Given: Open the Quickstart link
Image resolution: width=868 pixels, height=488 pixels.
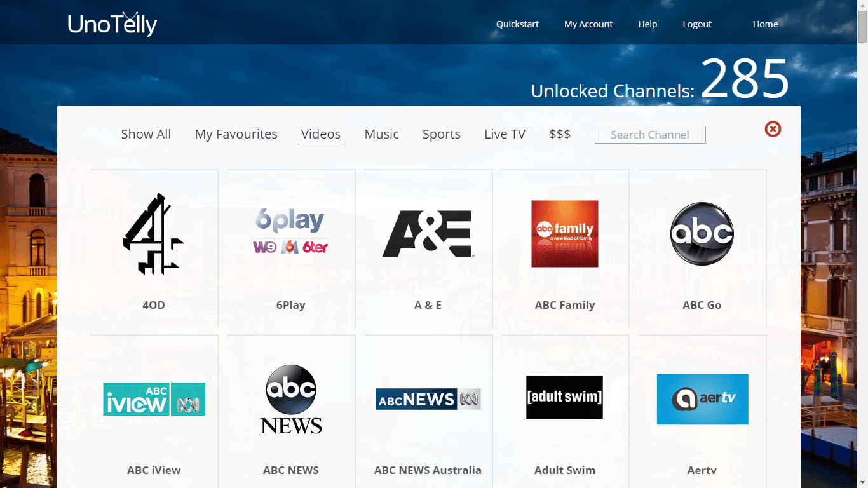Looking at the screenshot, I should click(517, 24).
